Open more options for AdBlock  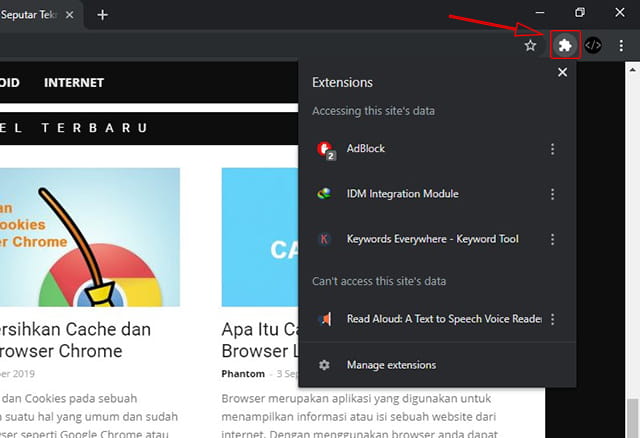point(552,149)
